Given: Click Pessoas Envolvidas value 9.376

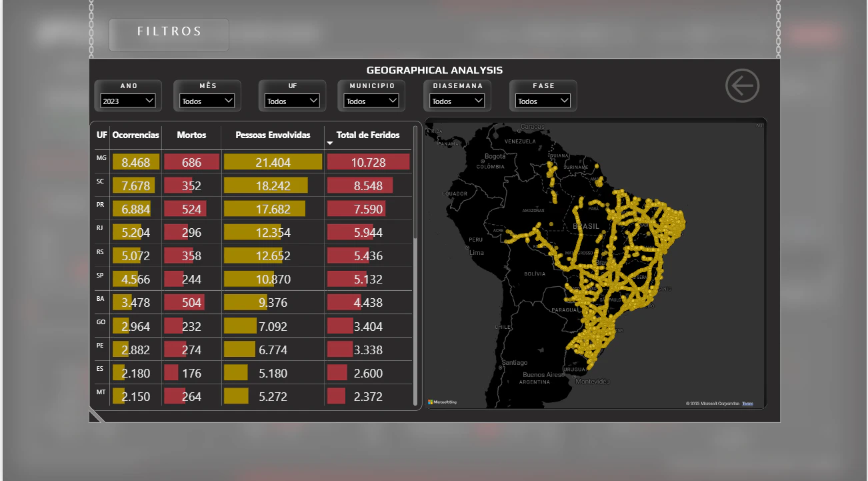Looking at the screenshot, I should click(272, 302).
